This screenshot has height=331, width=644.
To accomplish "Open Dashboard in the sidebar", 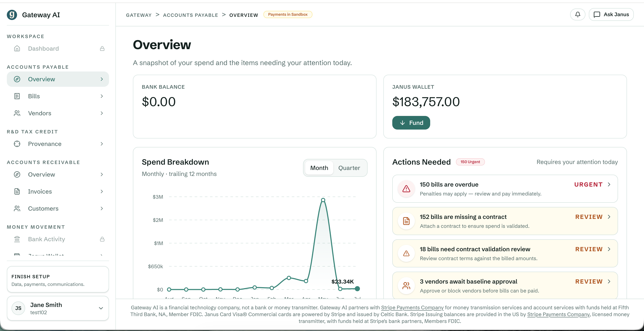I will click(58, 49).
